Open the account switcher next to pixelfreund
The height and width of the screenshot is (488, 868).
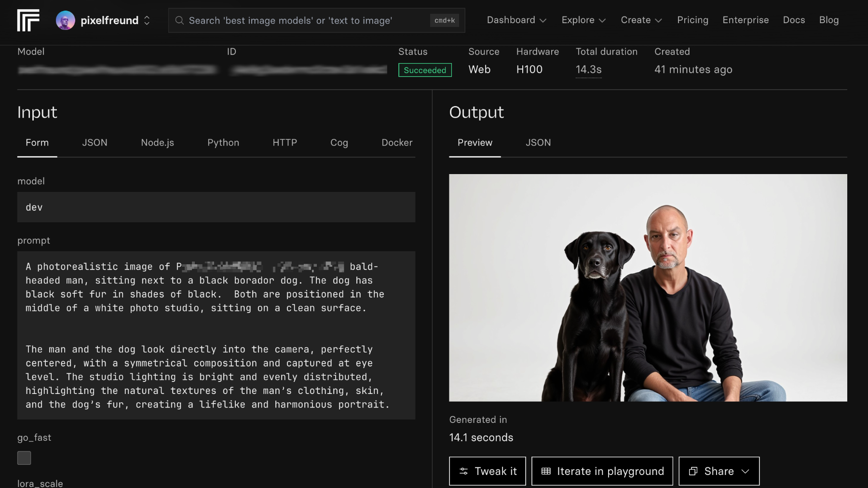click(147, 20)
